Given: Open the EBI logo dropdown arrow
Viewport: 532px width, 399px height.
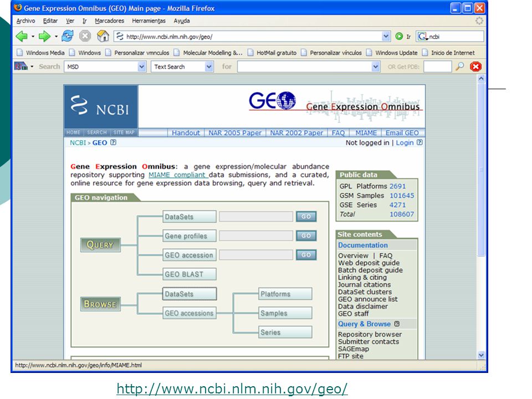Looking at the screenshot, I should pyautogui.click(x=32, y=66).
